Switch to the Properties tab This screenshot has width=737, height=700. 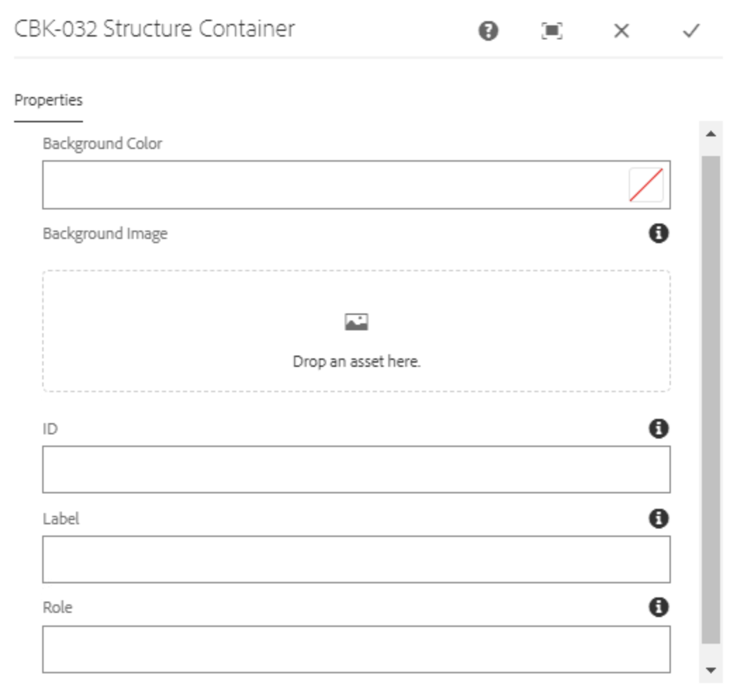click(49, 100)
